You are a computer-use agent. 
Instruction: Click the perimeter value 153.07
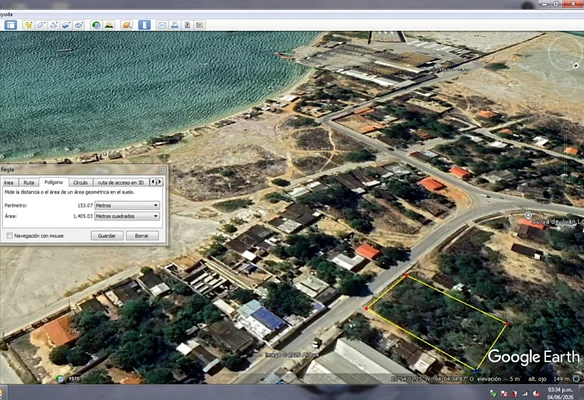(x=85, y=205)
